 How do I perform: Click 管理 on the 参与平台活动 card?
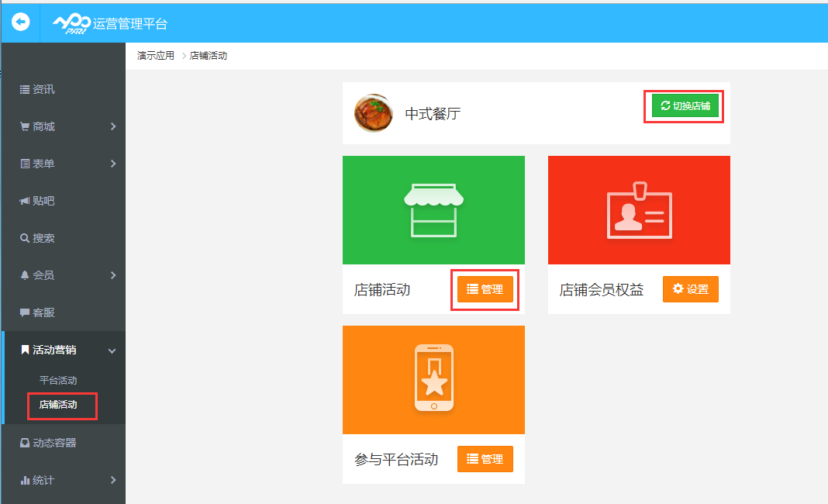tap(485, 458)
